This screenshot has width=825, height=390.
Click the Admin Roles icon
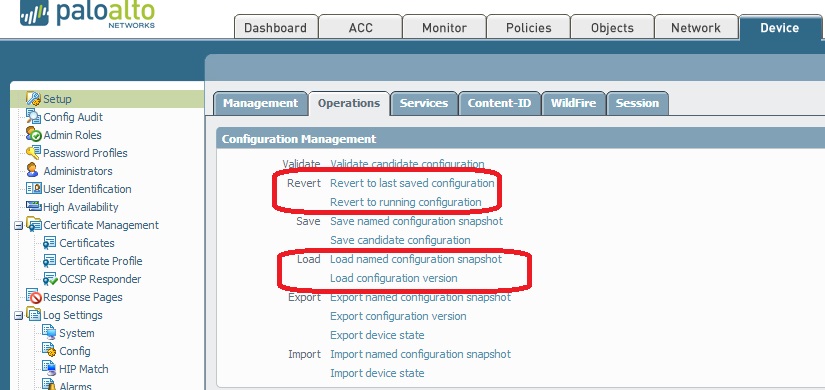(34, 134)
